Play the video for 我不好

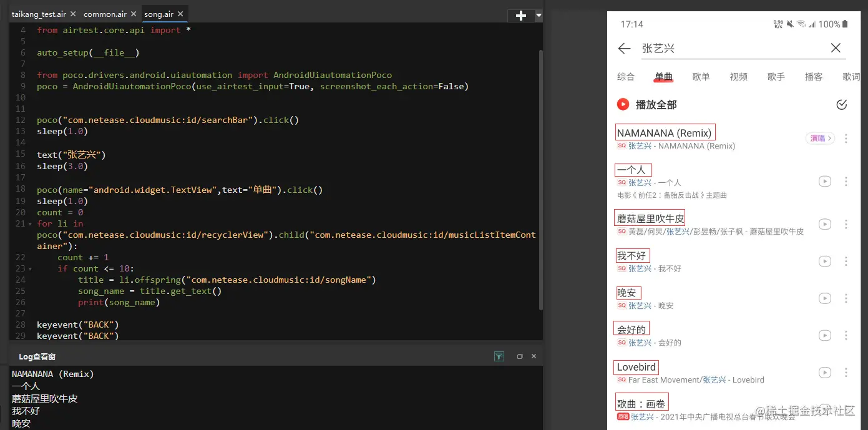[x=824, y=261]
